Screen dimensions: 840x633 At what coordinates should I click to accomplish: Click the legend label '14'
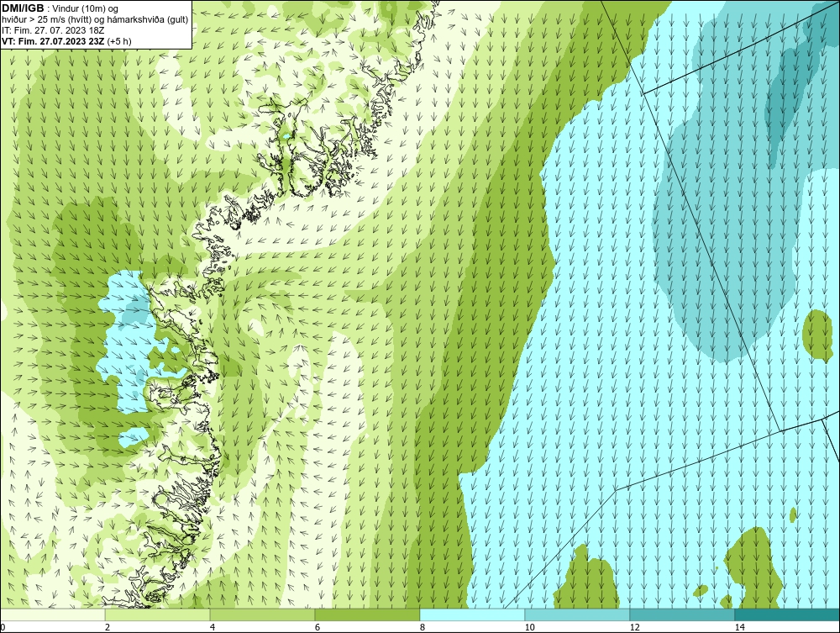(739, 627)
